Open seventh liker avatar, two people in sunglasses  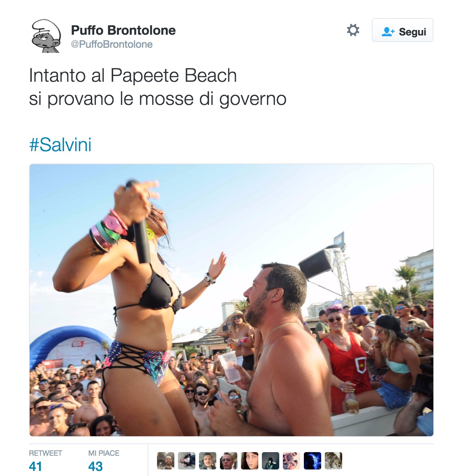(x=292, y=461)
